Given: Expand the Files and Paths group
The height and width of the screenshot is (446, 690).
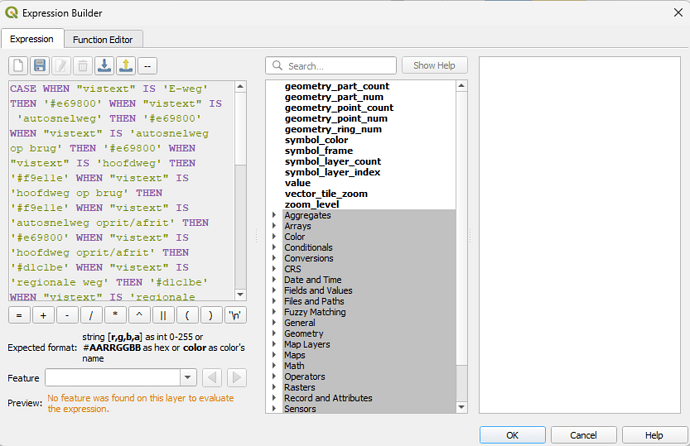Looking at the screenshot, I should coord(274,301).
